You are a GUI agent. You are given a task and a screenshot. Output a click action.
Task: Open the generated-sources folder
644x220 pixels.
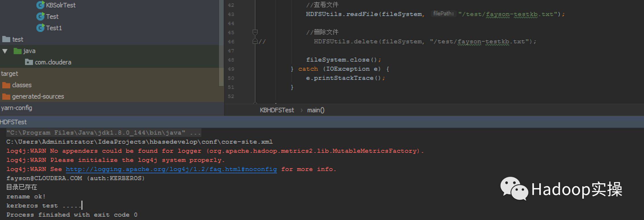(38, 96)
